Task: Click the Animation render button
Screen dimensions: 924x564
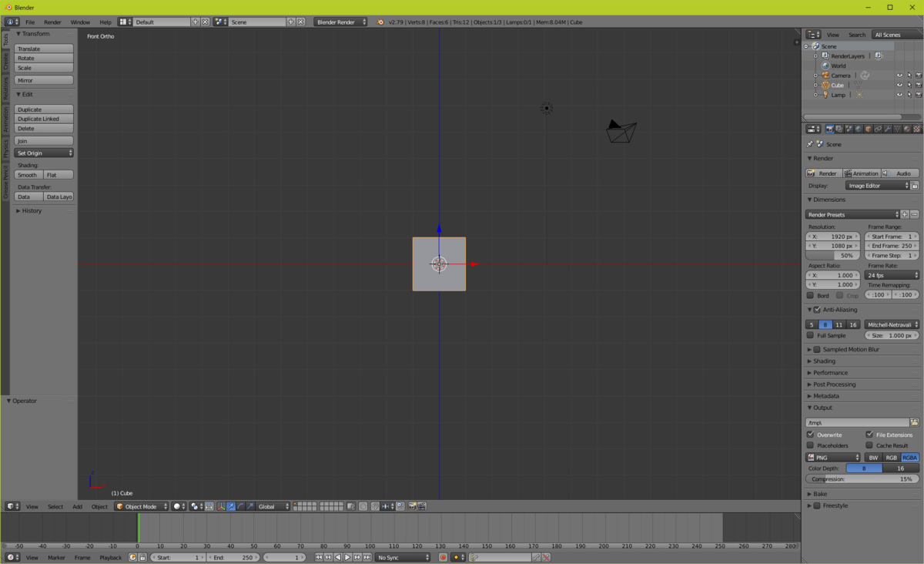Action: tap(861, 173)
